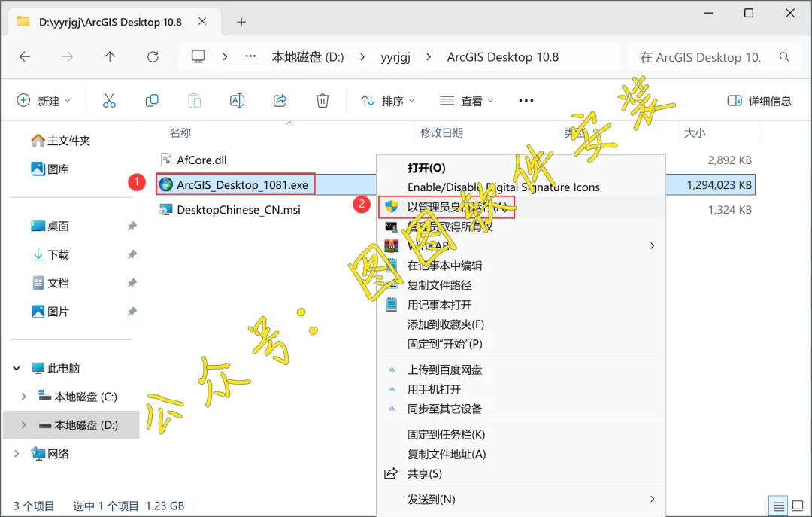812x517 pixels.
Task: Click the Share icon in toolbar
Action: (280, 101)
